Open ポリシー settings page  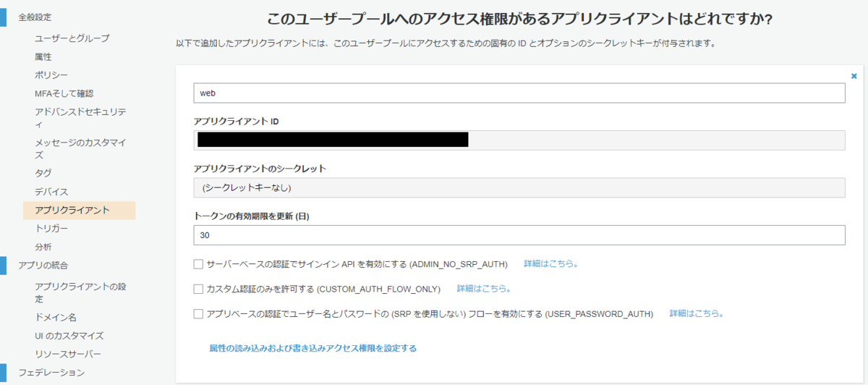[52, 75]
